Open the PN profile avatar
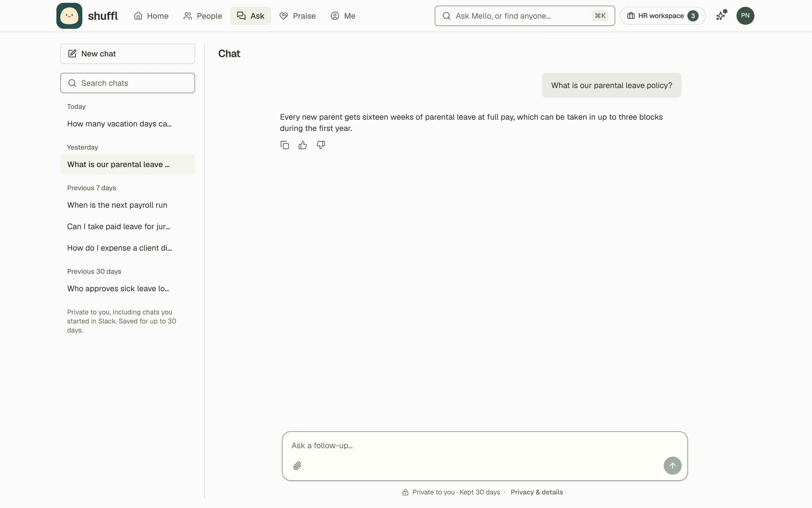Screen dimensions: 812x508 point(745,16)
